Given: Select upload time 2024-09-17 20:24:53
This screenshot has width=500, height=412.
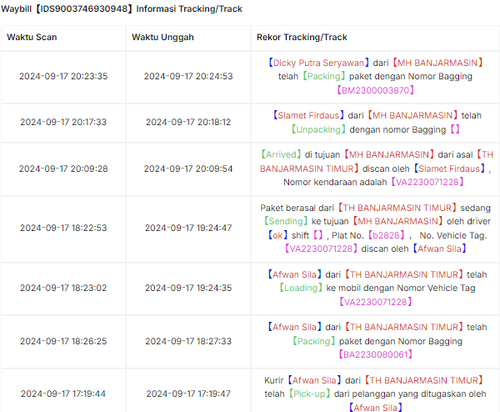Looking at the screenshot, I should (188, 76).
